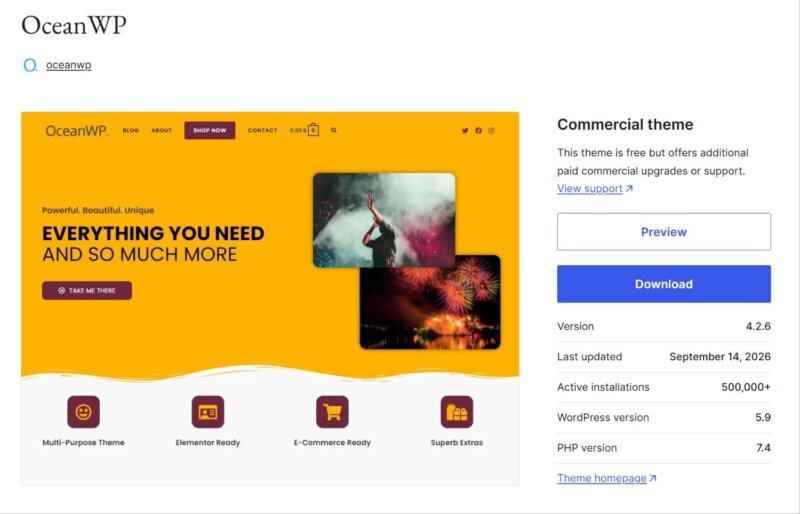Click the PHP version value 7.4
800x514 pixels.
point(763,448)
